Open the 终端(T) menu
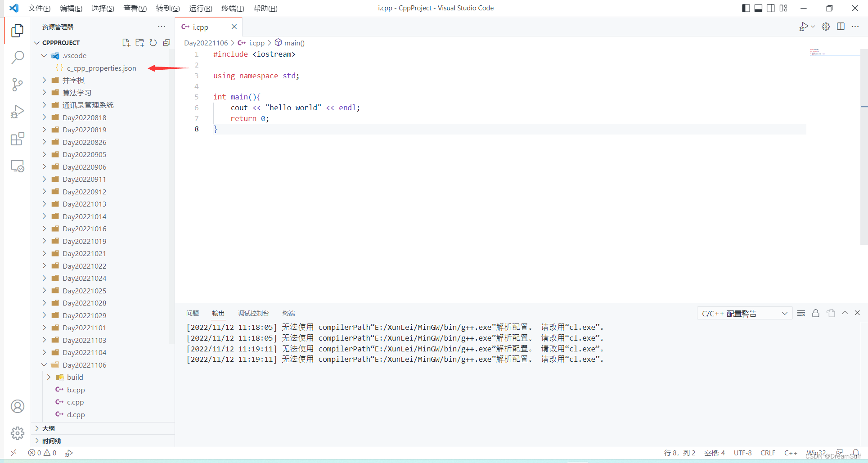868x463 pixels. tap(233, 8)
